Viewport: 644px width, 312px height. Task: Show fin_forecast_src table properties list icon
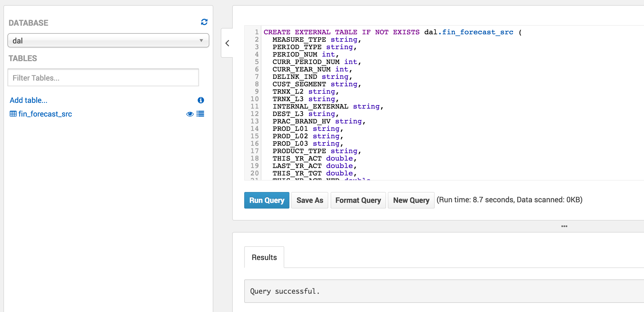click(200, 114)
